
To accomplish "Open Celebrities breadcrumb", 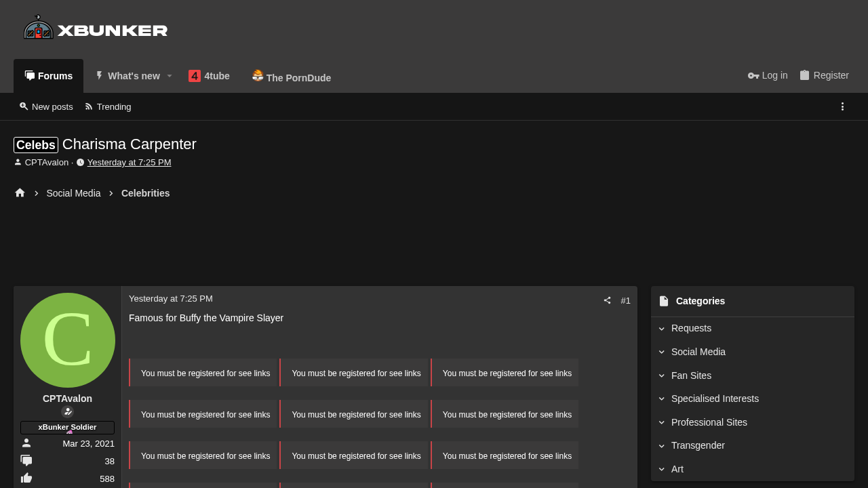I will point(145,193).
